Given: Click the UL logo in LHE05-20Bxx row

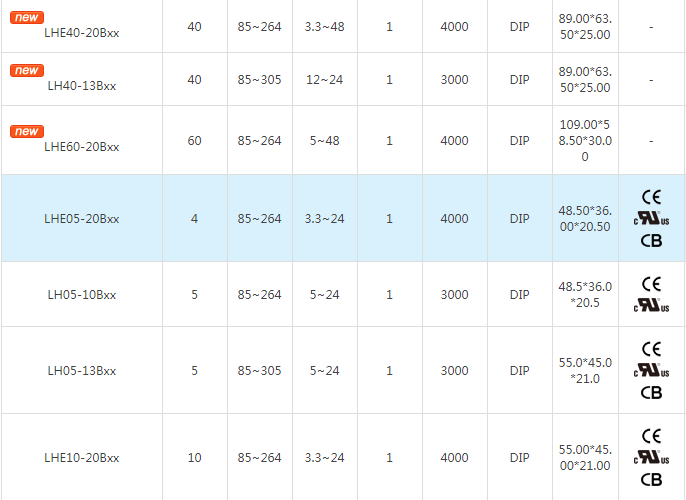Looking at the screenshot, I should 651,218.
